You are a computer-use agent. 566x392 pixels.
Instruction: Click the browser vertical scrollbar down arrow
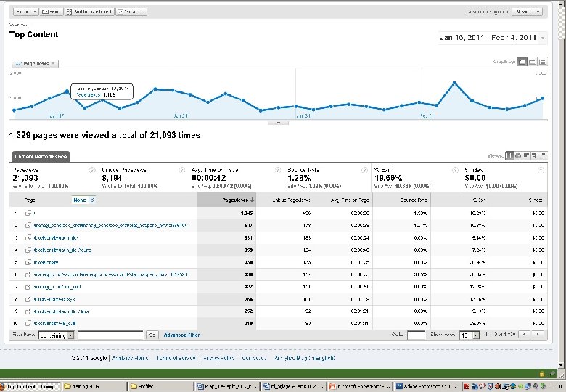pyautogui.click(x=561, y=365)
